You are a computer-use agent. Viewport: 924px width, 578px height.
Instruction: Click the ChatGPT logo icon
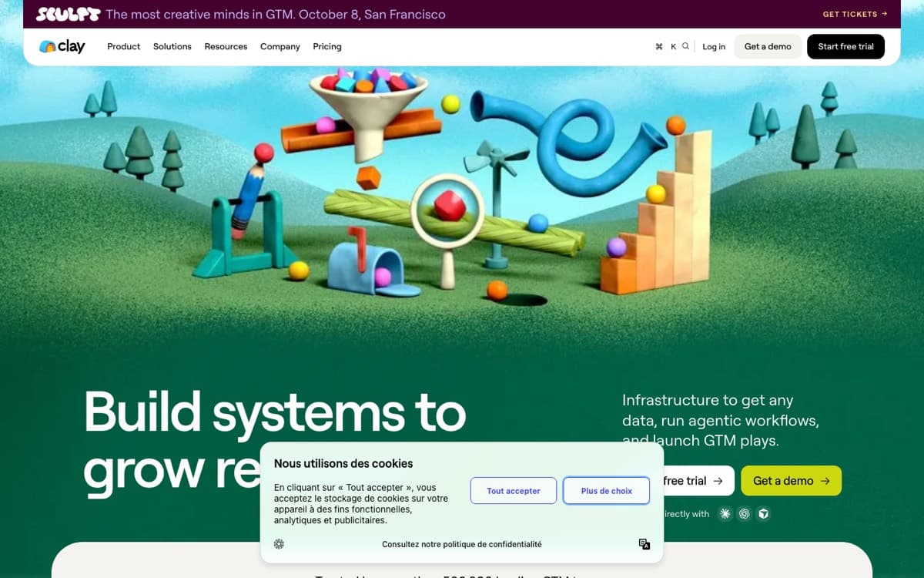click(x=744, y=513)
